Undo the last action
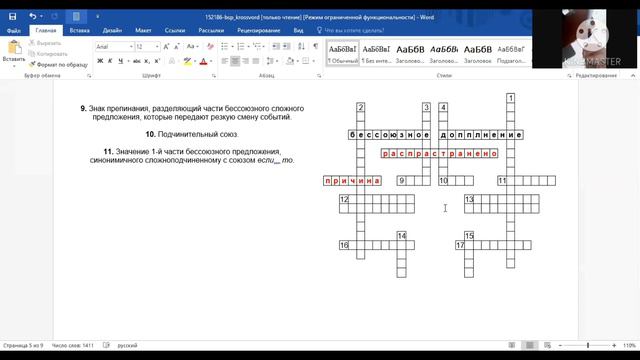The width and height of the screenshot is (640, 360). pyautogui.click(x=32, y=16)
